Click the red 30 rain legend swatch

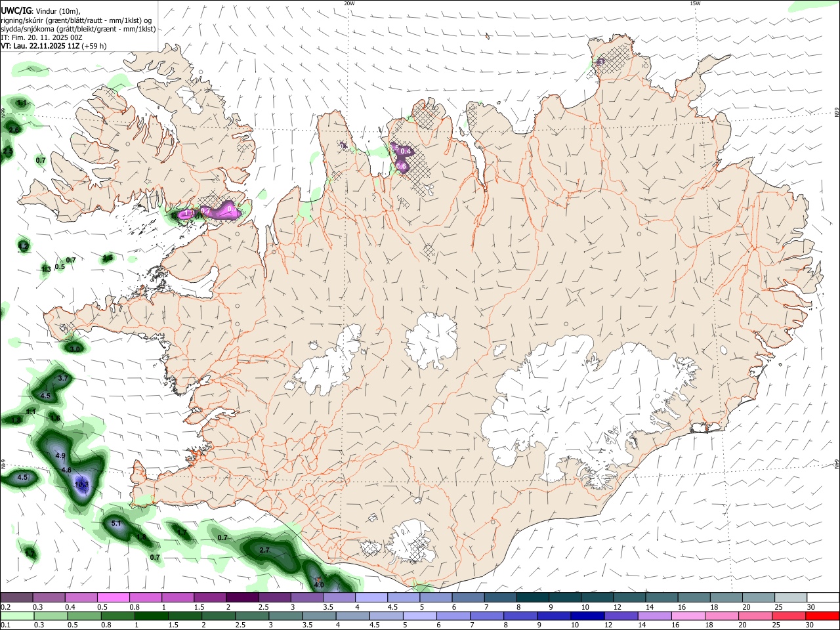(x=822, y=616)
